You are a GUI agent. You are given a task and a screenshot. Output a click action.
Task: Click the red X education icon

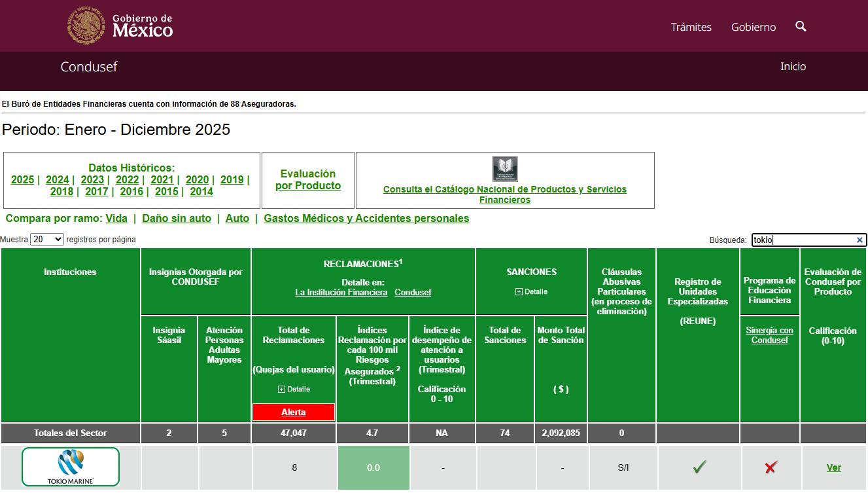(x=770, y=467)
